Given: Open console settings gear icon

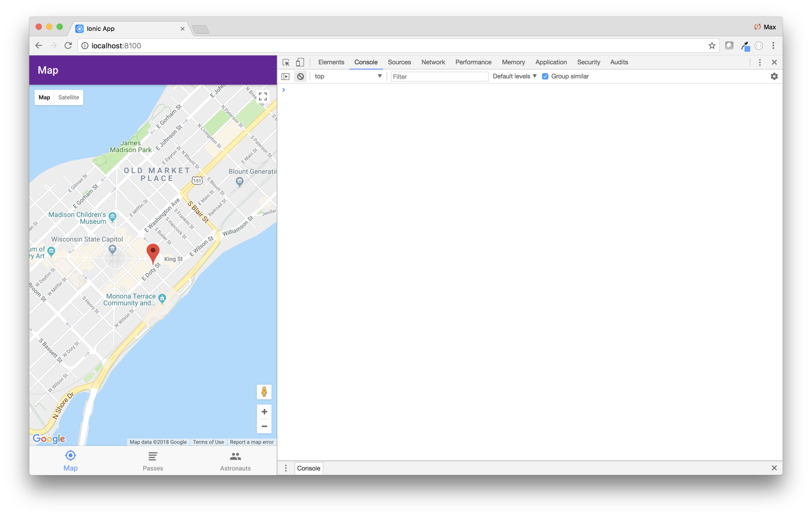Looking at the screenshot, I should (x=774, y=77).
